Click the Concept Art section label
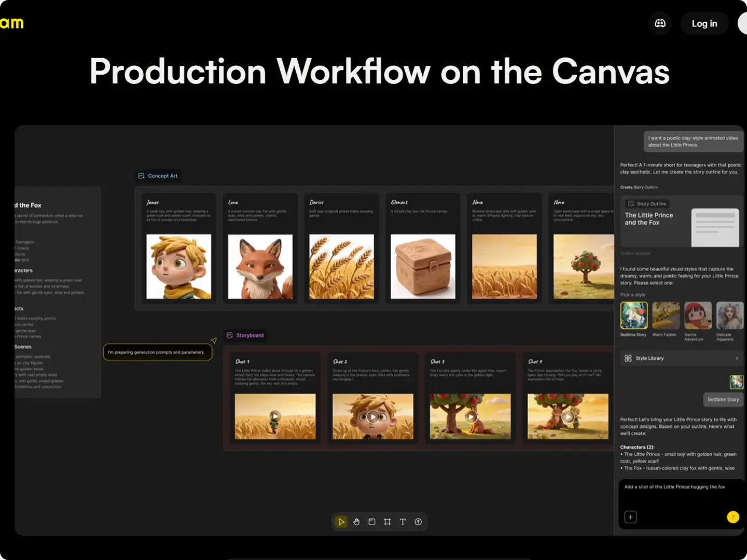747x560 pixels. [158, 175]
